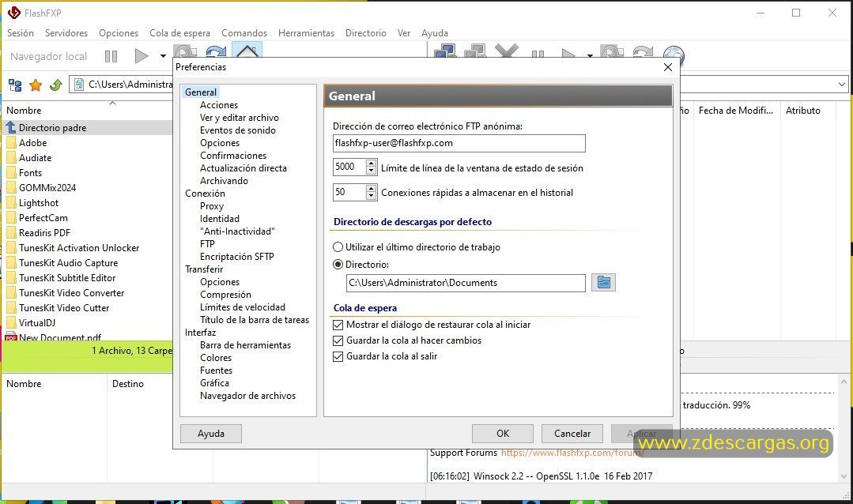Select the Directorio radio option

pyautogui.click(x=338, y=264)
